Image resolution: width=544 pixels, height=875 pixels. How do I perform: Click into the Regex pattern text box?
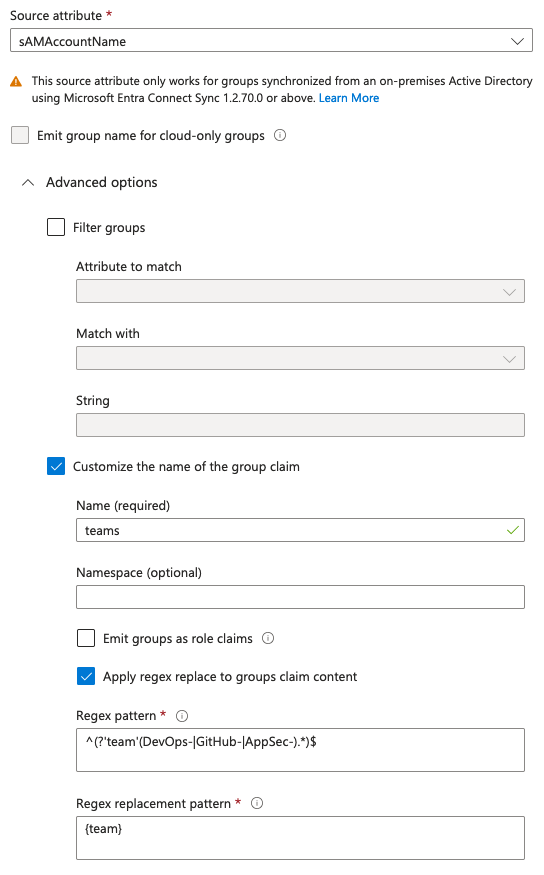coord(300,750)
